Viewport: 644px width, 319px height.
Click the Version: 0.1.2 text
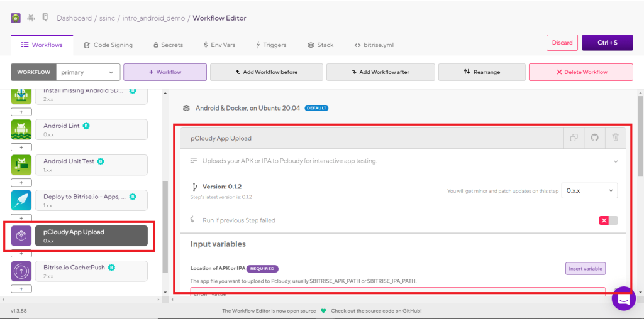[x=222, y=187]
